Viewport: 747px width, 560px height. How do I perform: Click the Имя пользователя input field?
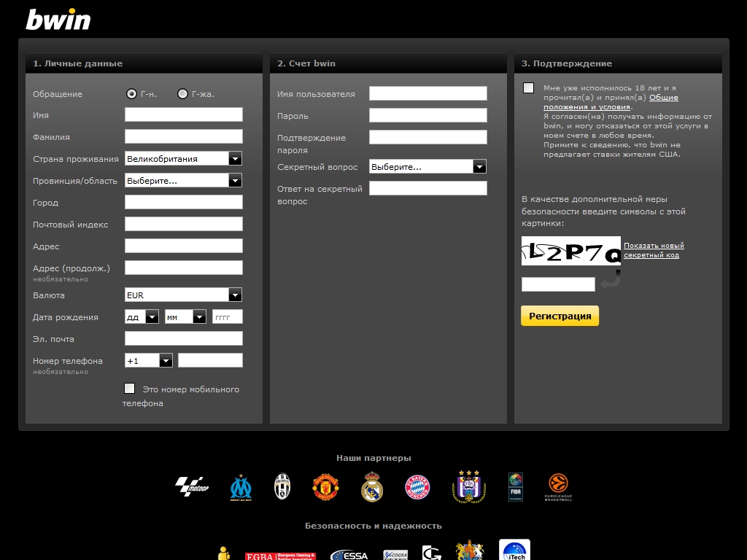[427, 93]
